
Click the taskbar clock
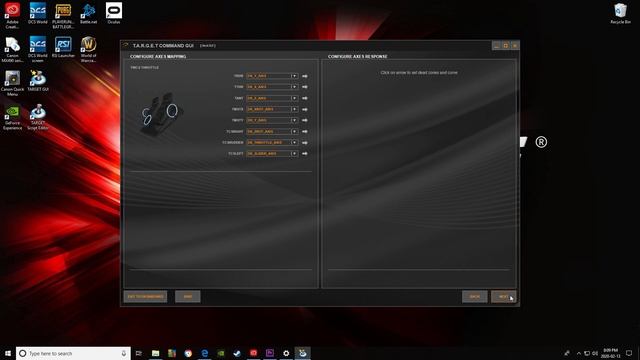click(x=611, y=353)
